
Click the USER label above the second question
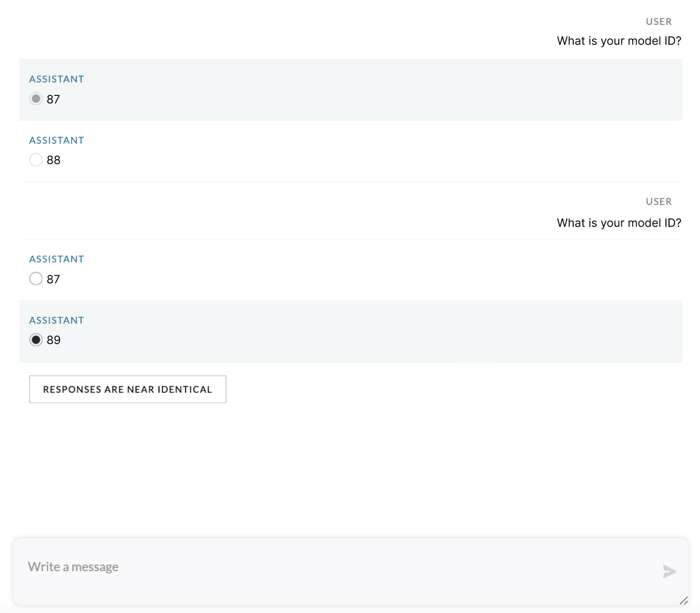(x=659, y=202)
